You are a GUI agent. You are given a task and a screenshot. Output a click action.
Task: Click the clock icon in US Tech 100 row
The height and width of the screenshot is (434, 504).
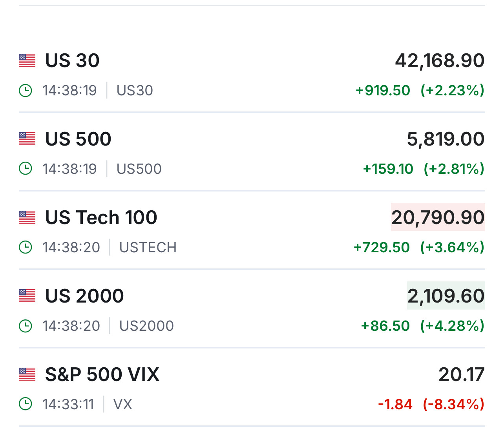(26, 248)
